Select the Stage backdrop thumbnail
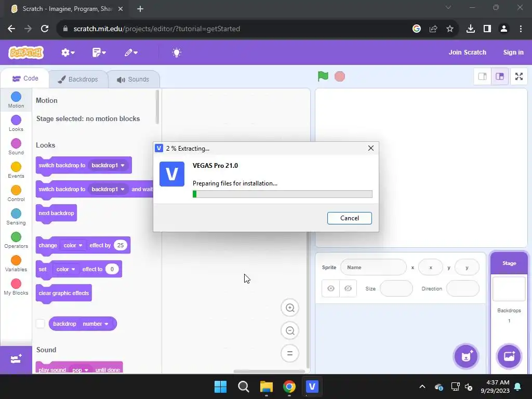Screen dimensions: 532x399 tap(509, 289)
